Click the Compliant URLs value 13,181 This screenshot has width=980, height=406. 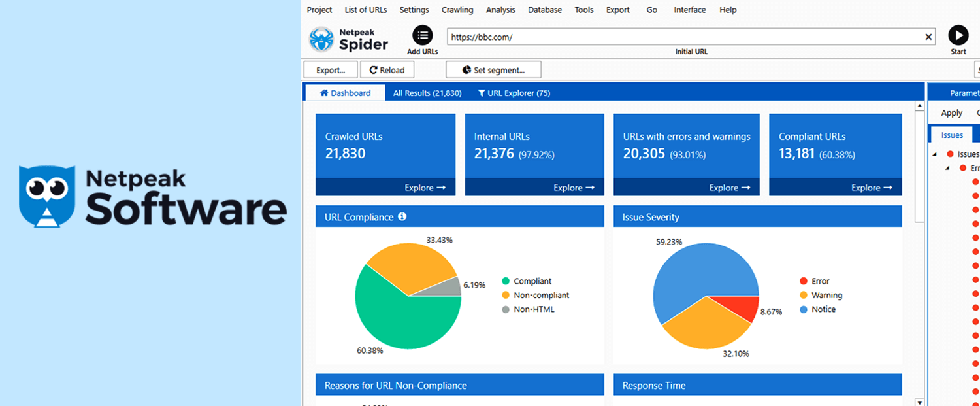pyautogui.click(x=797, y=154)
